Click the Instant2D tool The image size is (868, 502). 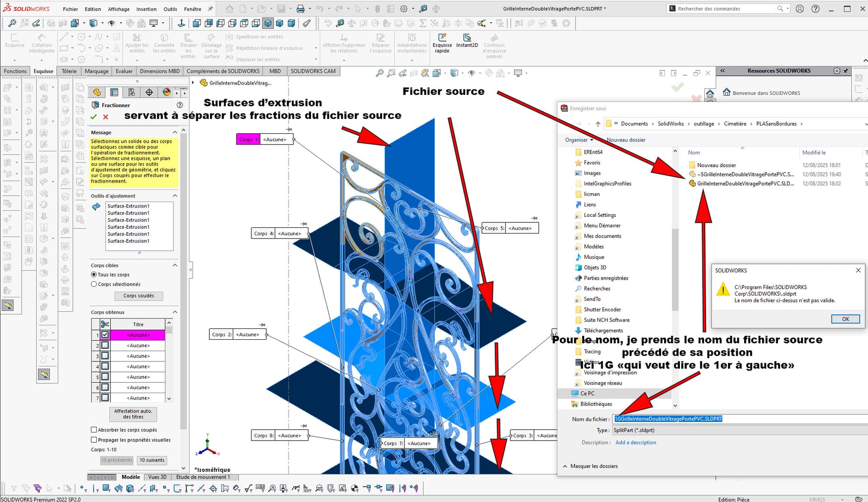tap(467, 41)
